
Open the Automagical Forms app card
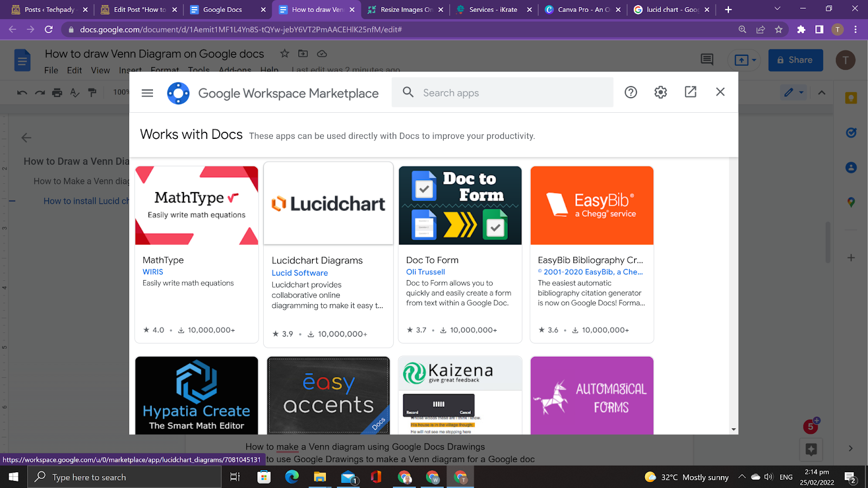(592, 395)
